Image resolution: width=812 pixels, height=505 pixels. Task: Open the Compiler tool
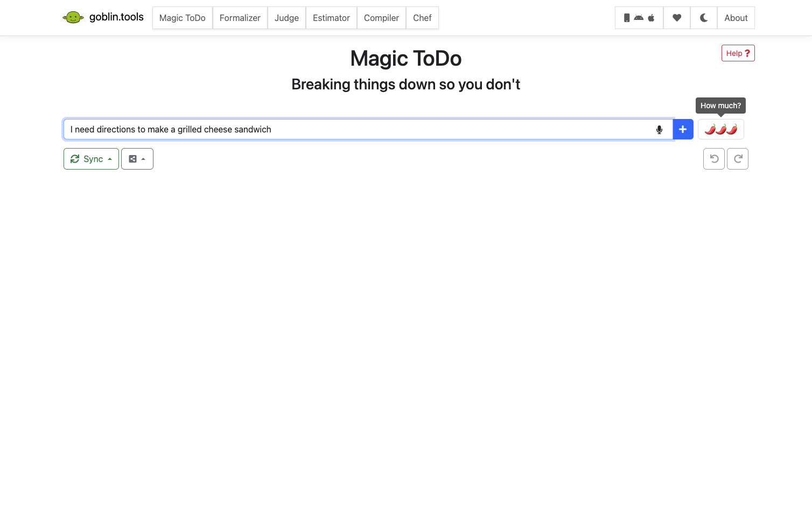[x=381, y=18]
